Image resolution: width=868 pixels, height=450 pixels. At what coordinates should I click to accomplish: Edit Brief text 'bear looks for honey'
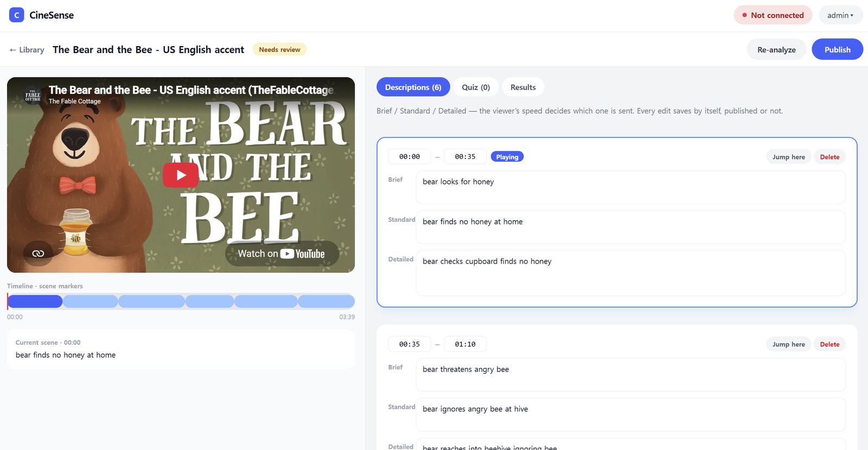[x=631, y=188]
